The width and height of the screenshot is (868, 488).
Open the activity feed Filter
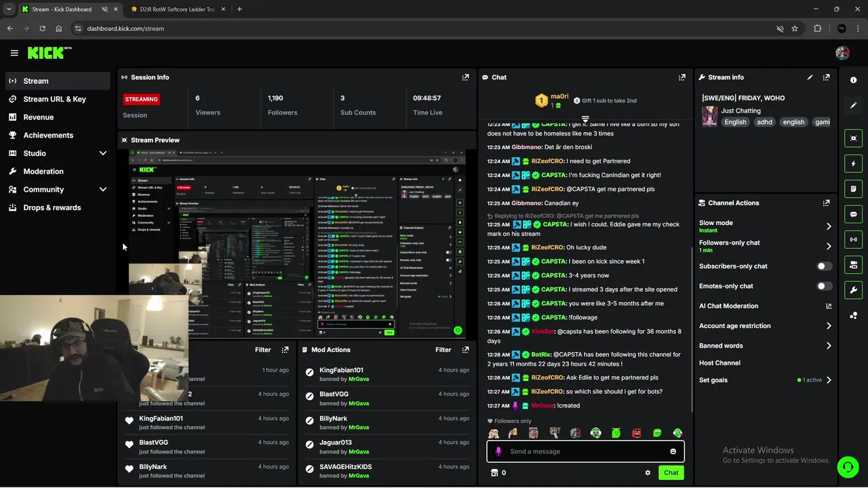coord(262,350)
